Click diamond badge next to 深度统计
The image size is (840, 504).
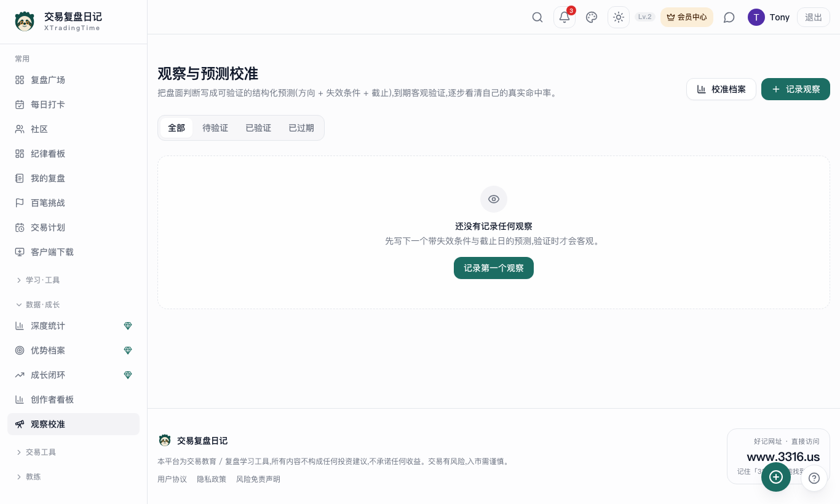[x=128, y=326]
